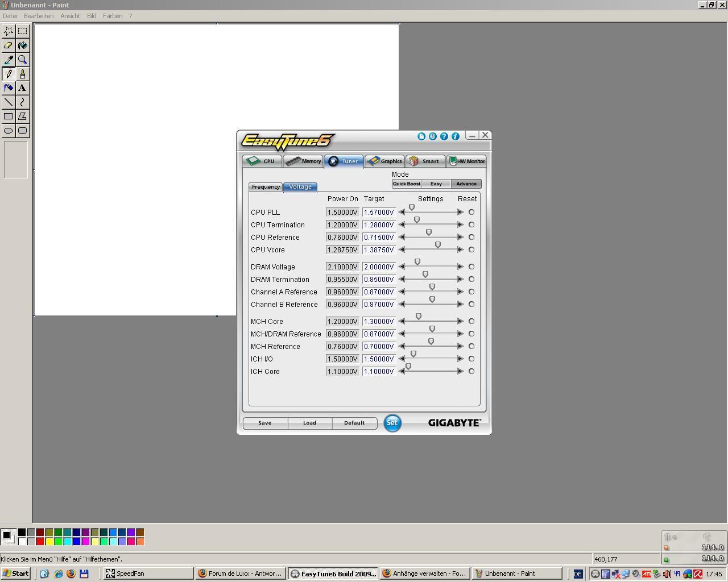Select the free-form select tool in Paint
Image resolution: width=728 pixels, height=582 pixels.
[x=9, y=31]
